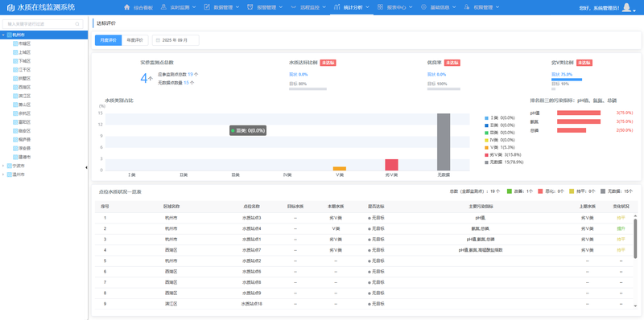Click the 权限管理 user-lock icon

coord(467,7)
